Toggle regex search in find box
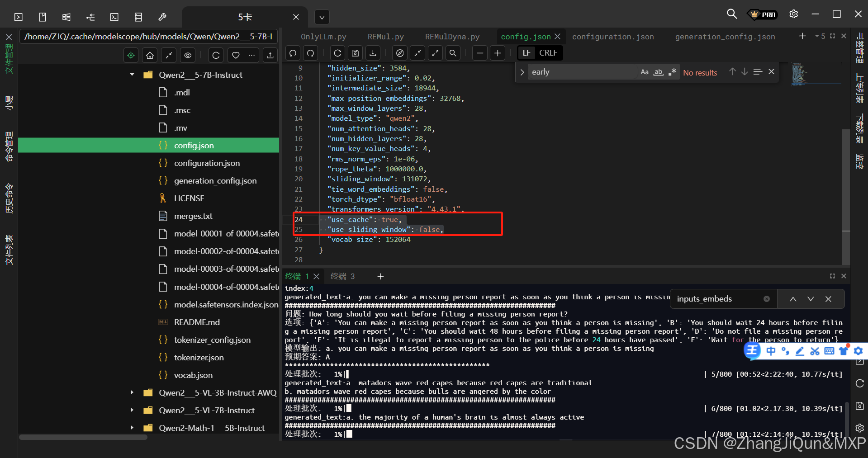The width and height of the screenshot is (868, 458). click(x=673, y=72)
